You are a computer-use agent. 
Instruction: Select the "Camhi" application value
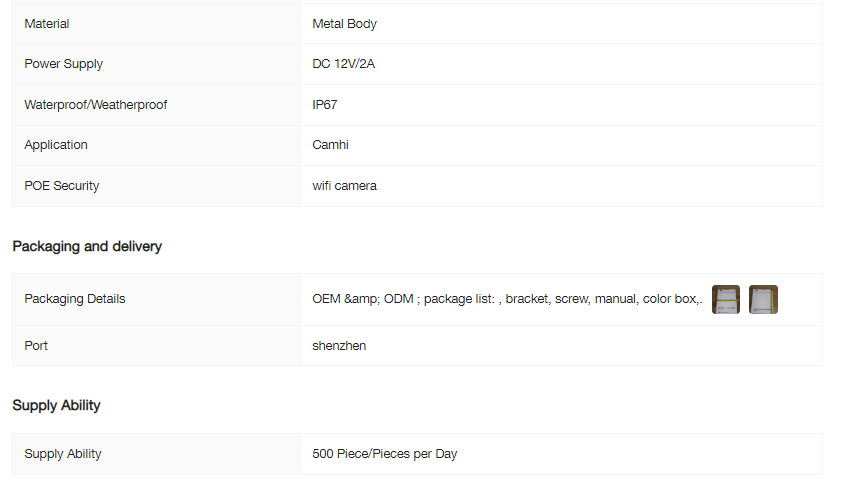point(330,145)
